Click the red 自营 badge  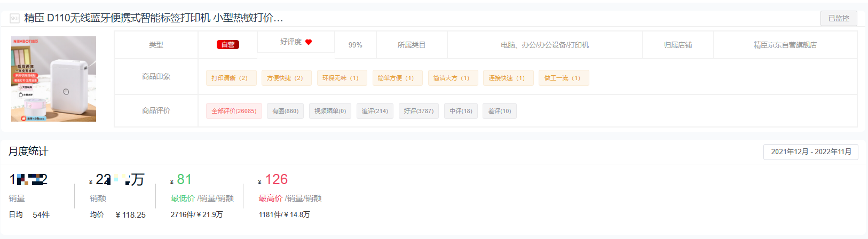click(228, 45)
